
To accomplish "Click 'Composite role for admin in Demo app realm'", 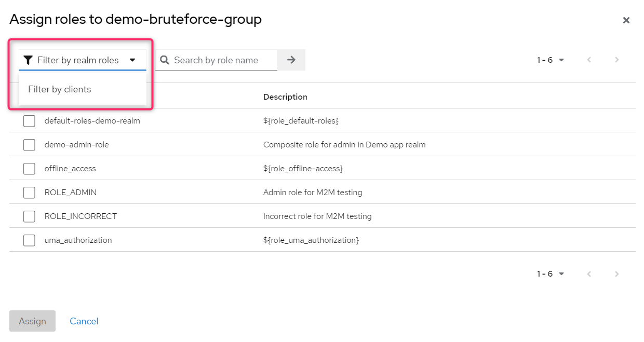I will click(344, 145).
